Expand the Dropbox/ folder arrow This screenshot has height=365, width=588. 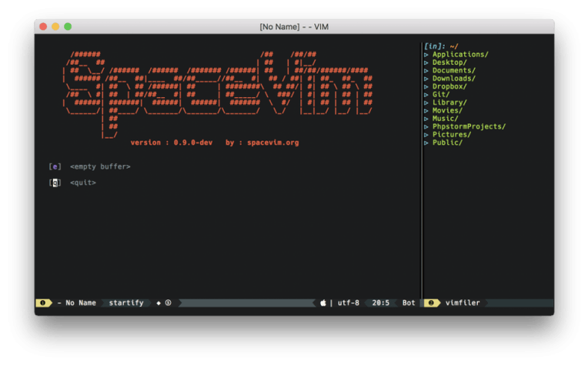click(426, 87)
